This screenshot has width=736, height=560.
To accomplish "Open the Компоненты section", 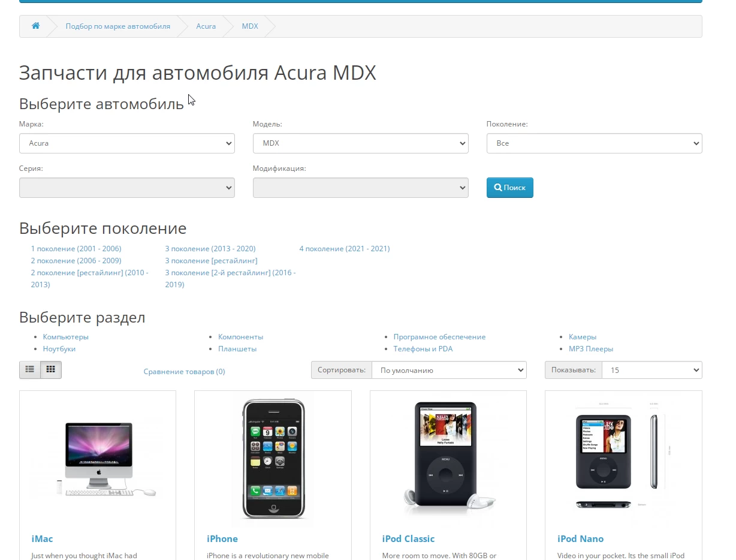I will click(x=241, y=337).
